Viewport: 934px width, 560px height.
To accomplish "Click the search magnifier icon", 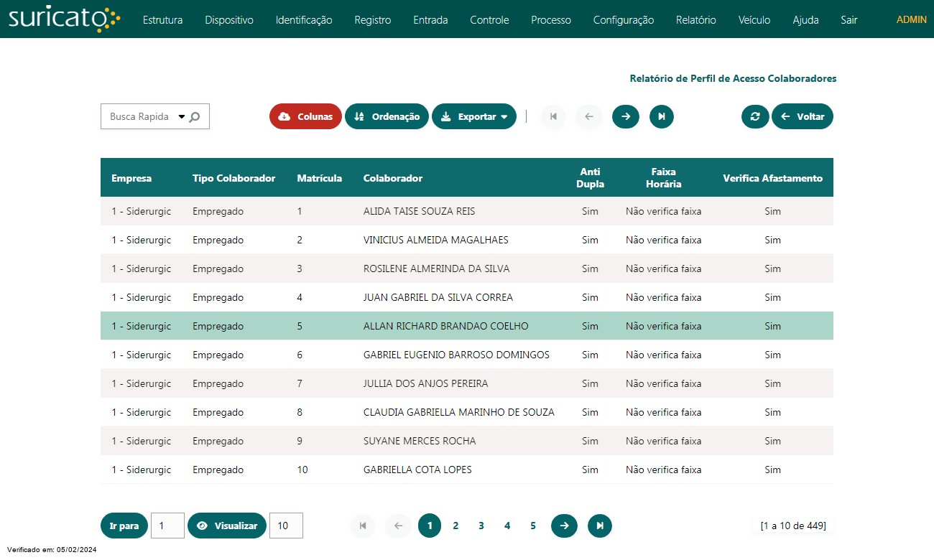I will coord(195,117).
